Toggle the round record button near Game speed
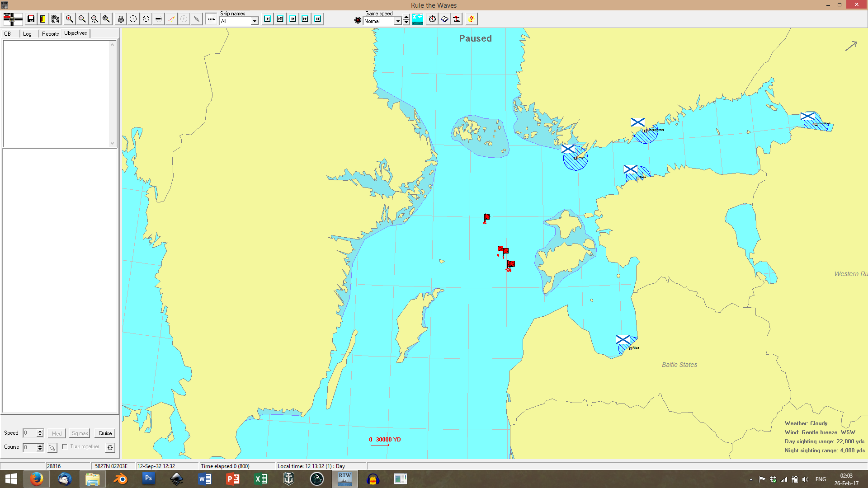The height and width of the screenshot is (488, 868). (358, 20)
